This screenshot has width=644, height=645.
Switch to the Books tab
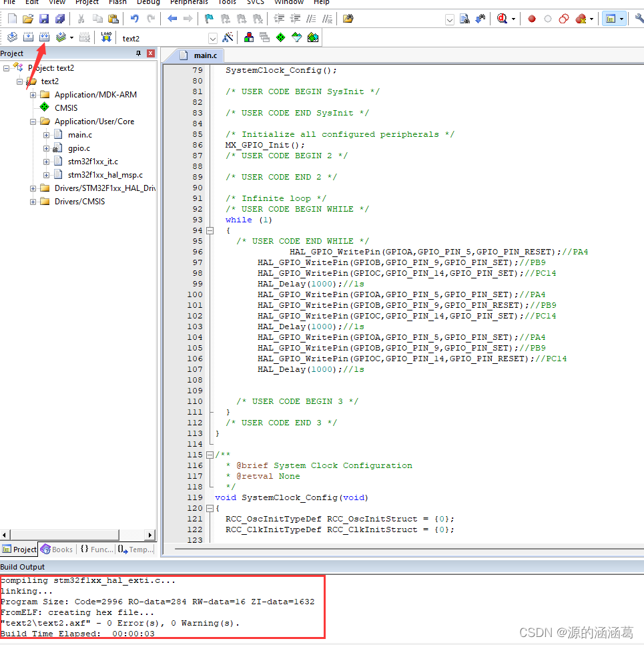tap(57, 550)
